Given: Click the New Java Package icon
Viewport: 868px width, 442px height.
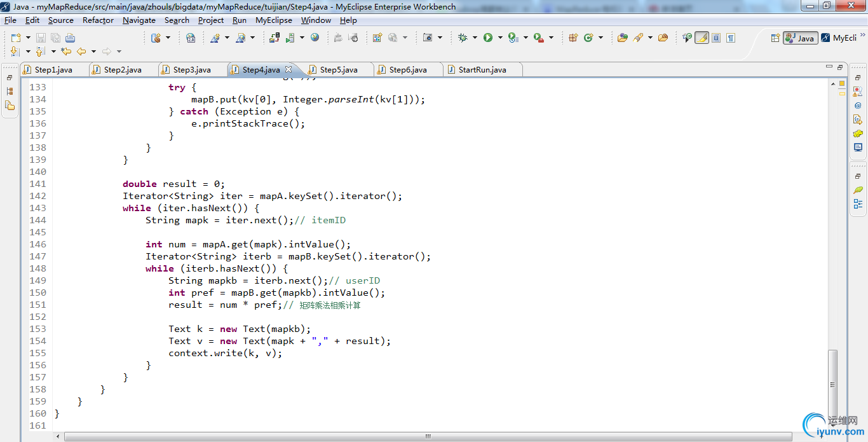Looking at the screenshot, I should click(x=573, y=38).
